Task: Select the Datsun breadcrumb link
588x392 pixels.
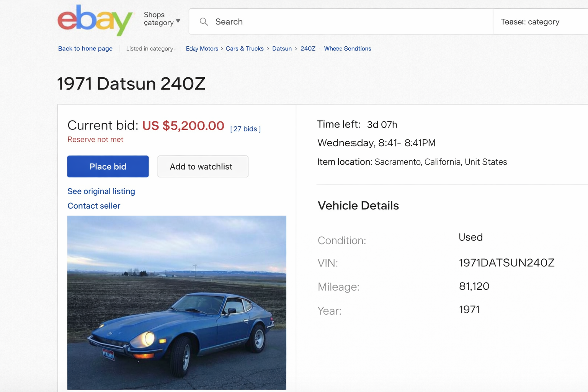Action: point(282,49)
